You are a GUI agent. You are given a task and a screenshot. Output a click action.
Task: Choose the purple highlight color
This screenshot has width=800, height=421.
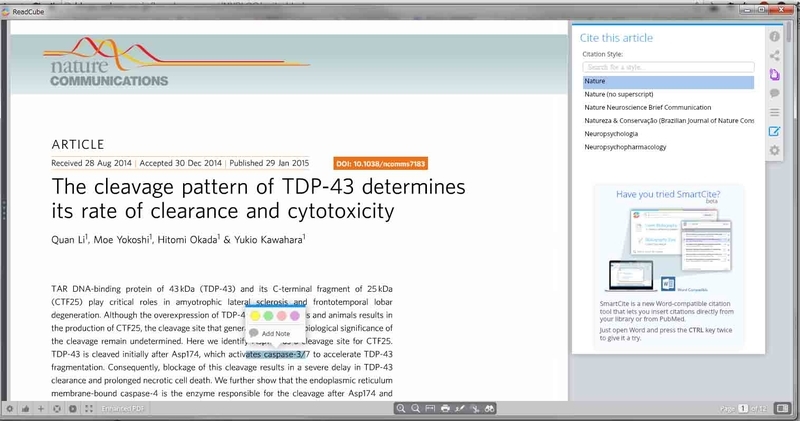pyautogui.click(x=295, y=316)
